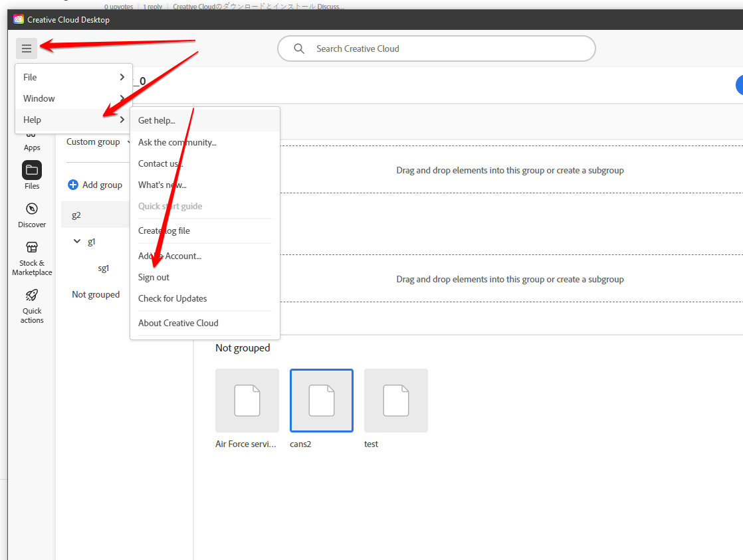Image resolution: width=743 pixels, height=560 pixels.
Task: Open the Custom group dropdown
Action: pos(96,141)
